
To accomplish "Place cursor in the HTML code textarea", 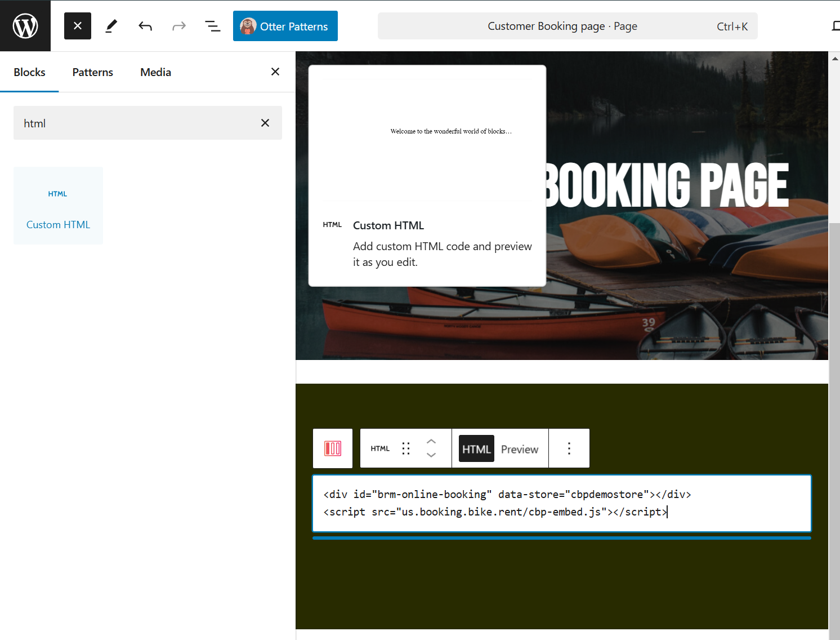I will click(562, 503).
